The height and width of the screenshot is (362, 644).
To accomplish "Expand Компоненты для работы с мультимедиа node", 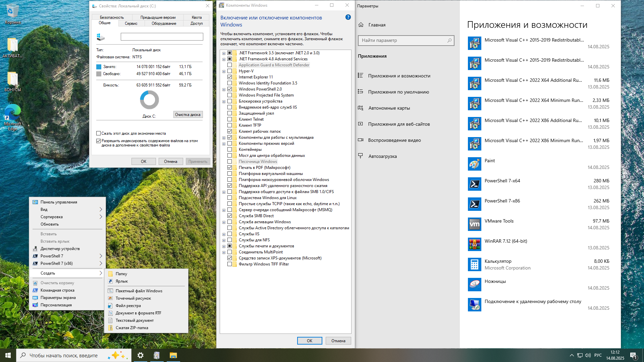I will pyautogui.click(x=224, y=137).
